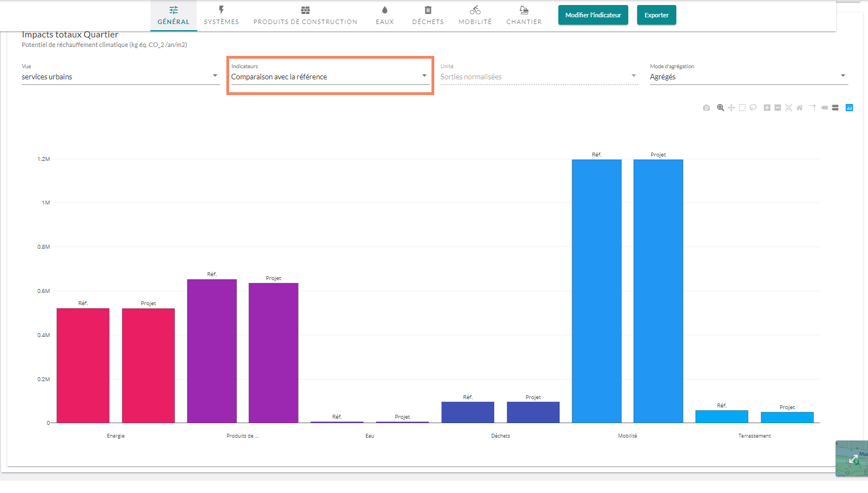This screenshot has height=493, width=868.
Task: Click the Energie x-axis label
Action: click(116, 436)
